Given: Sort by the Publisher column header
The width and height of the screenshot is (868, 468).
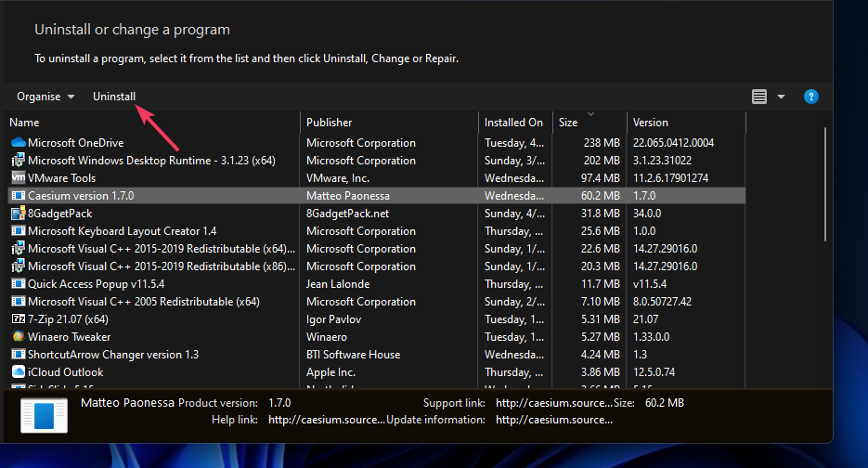Looking at the screenshot, I should [390, 123].
